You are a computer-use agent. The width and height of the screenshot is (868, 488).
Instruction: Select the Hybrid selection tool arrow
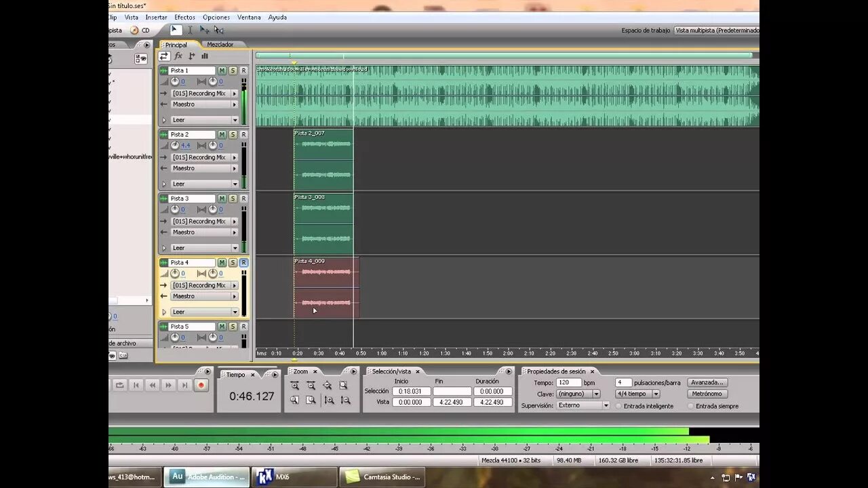(x=175, y=30)
